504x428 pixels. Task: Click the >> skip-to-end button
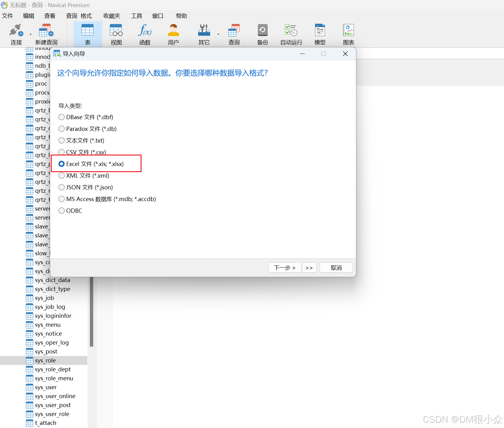click(309, 268)
